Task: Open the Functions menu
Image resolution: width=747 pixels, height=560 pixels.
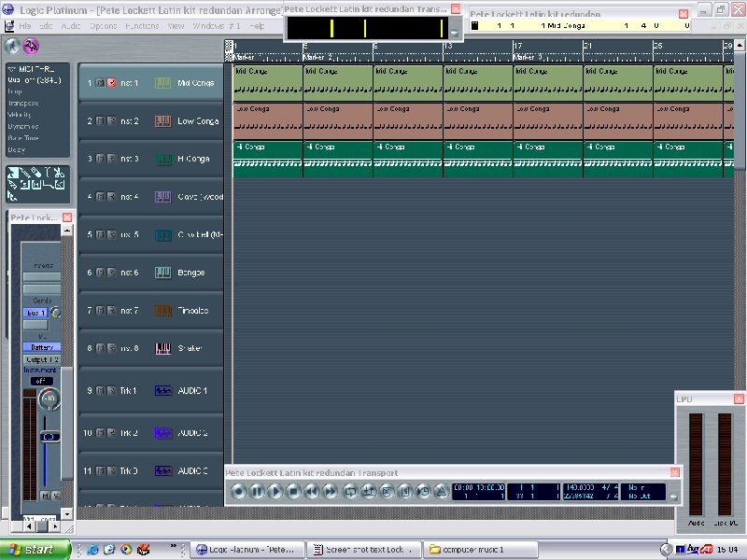Action: coord(142,26)
